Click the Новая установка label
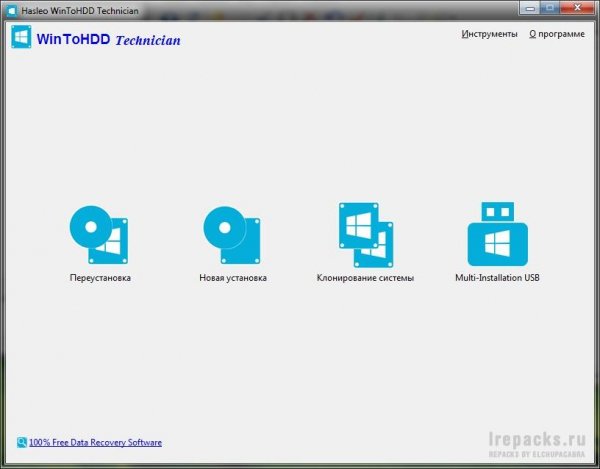 (x=233, y=278)
